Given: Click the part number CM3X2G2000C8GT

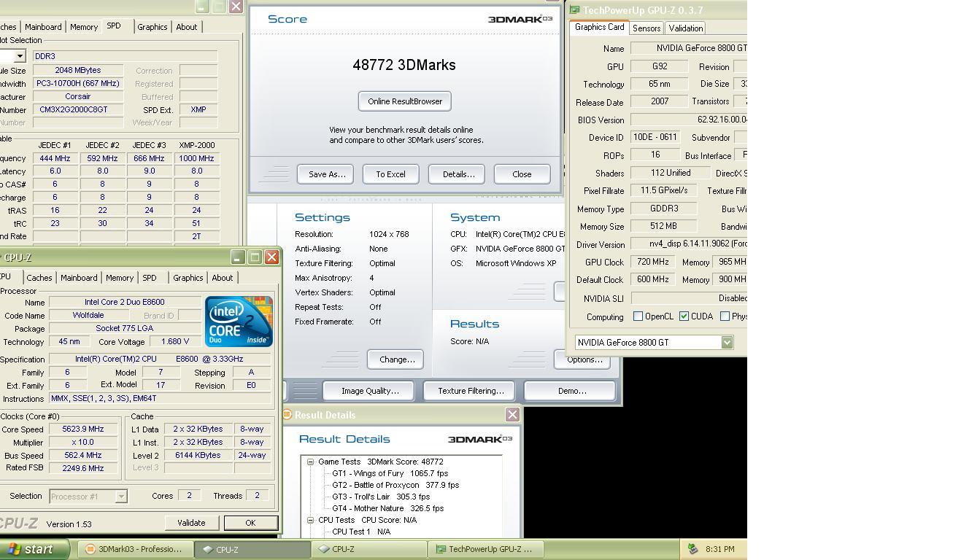Looking at the screenshot, I should tap(78, 110).
